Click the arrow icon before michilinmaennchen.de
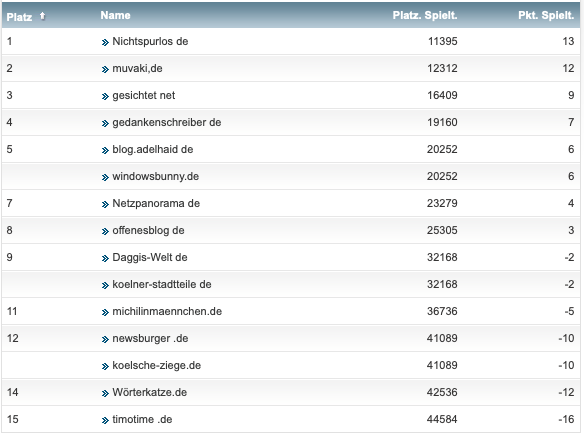 click(x=105, y=312)
